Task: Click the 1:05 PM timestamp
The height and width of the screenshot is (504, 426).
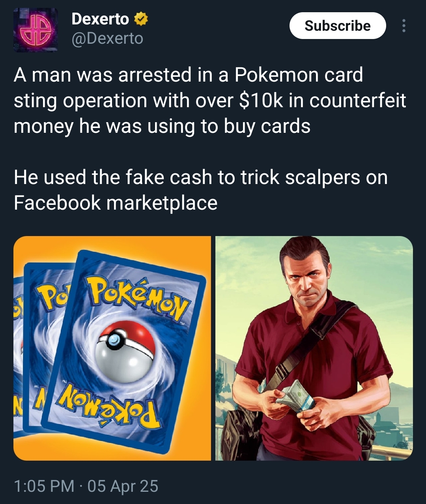Action: (x=44, y=486)
